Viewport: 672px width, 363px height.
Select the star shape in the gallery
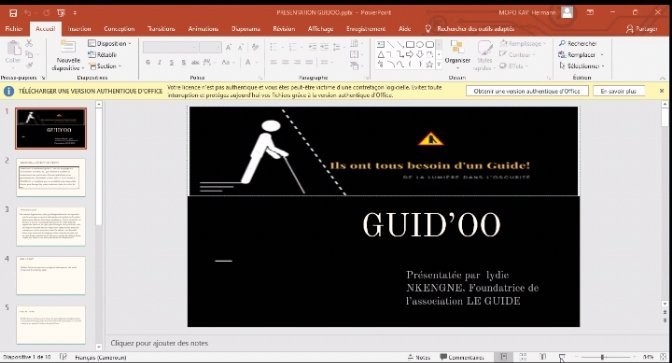[429, 65]
